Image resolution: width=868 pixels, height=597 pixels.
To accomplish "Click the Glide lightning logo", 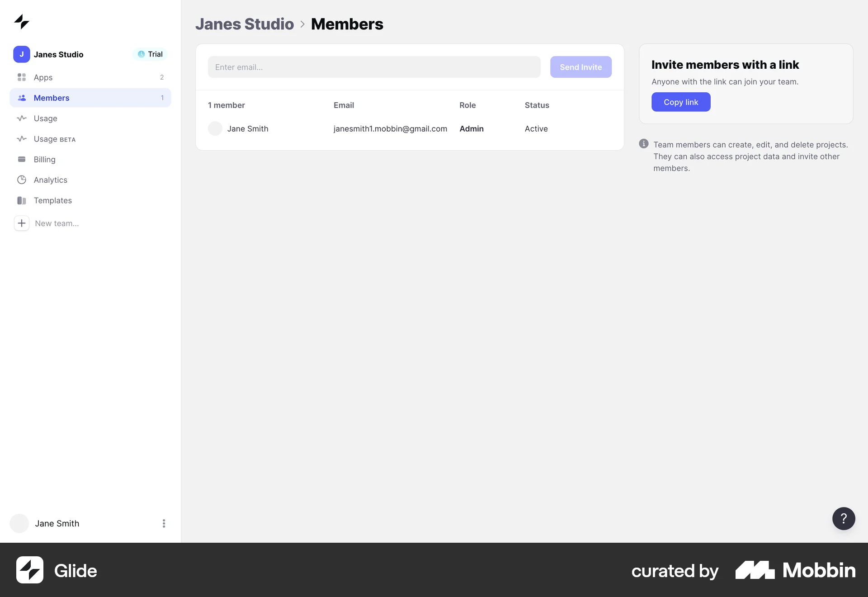I will (21, 21).
